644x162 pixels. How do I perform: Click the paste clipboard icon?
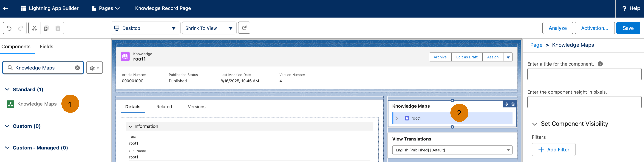tap(58, 28)
